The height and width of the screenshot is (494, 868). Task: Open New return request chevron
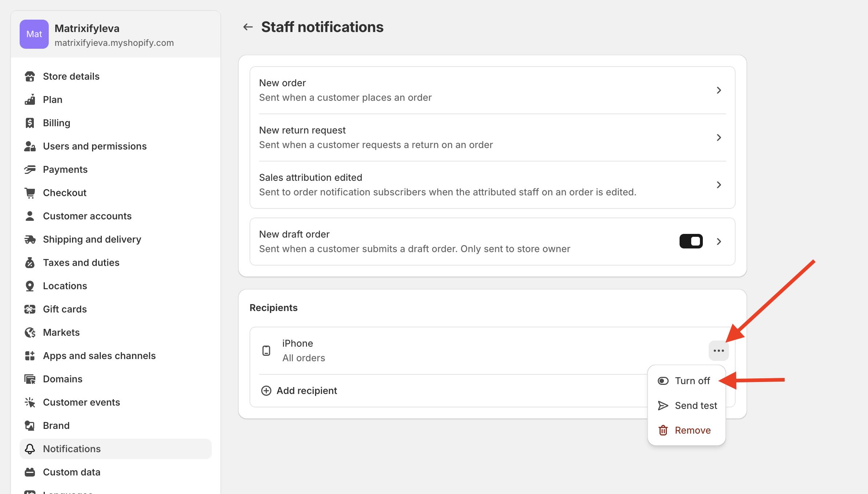coord(718,138)
